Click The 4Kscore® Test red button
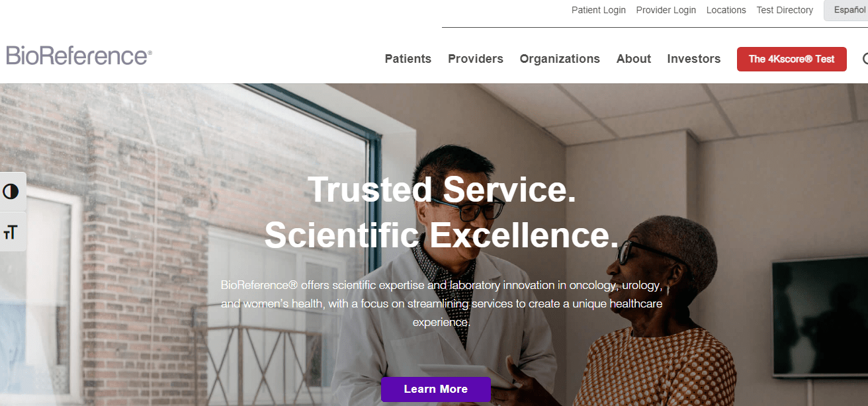The image size is (868, 406). pyautogui.click(x=791, y=59)
